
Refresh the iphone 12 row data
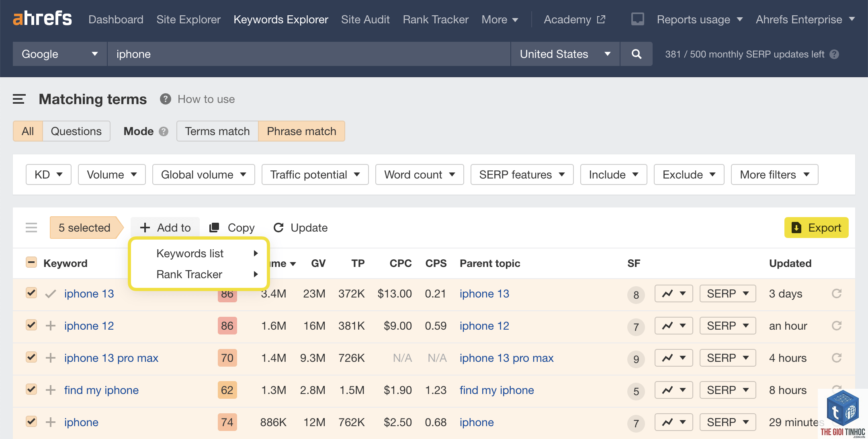click(x=837, y=326)
